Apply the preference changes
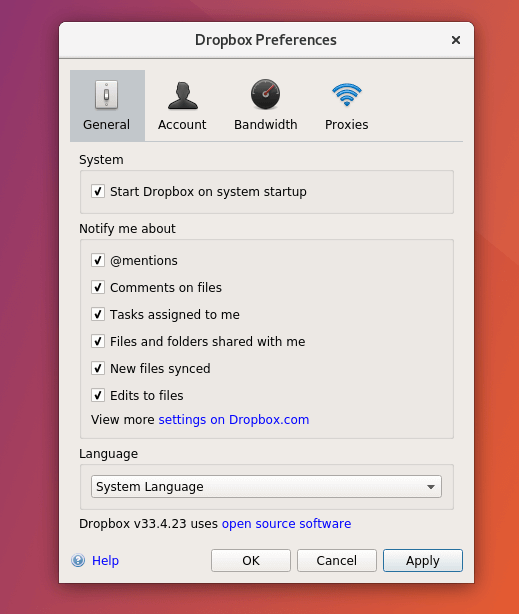The image size is (519, 614). [x=423, y=560]
